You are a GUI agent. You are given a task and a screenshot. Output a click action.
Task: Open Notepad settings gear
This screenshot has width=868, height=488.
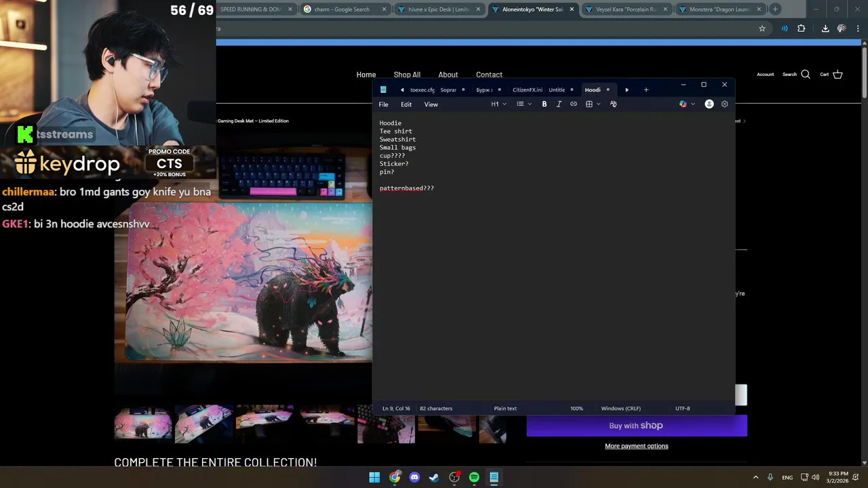[x=724, y=104]
